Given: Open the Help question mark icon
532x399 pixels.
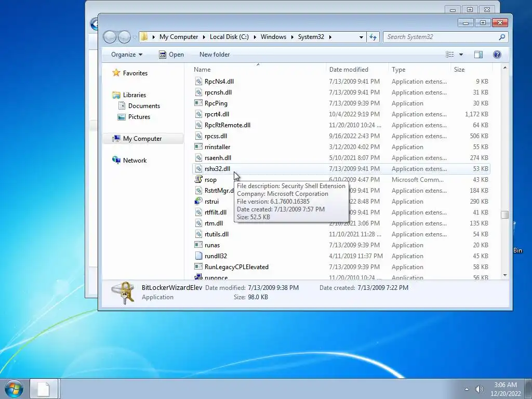Looking at the screenshot, I should 497,55.
